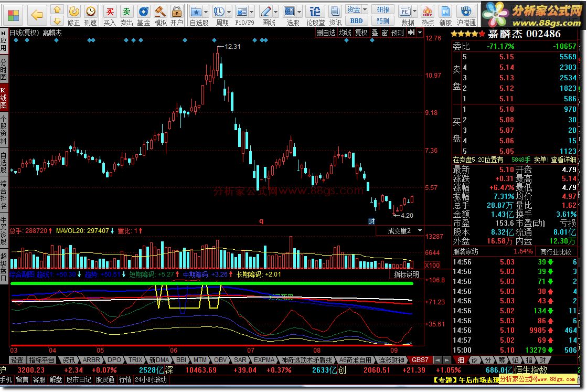Screen dimensions: 587x392
Task: Open the 指标平台 indicator platform
Action: (x=41, y=360)
